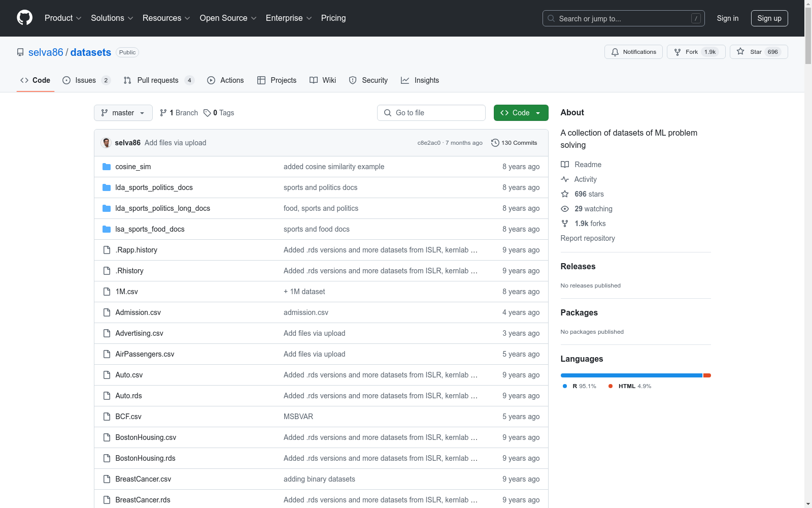Click the file icon for BCF.csv
The width and height of the screenshot is (812, 508).
pyautogui.click(x=107, y=417)
